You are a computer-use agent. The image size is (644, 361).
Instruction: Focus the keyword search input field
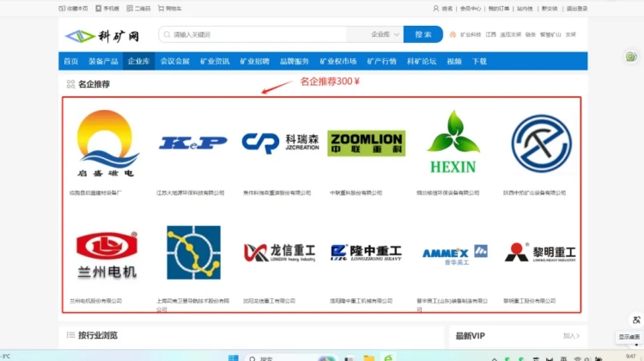258,34
